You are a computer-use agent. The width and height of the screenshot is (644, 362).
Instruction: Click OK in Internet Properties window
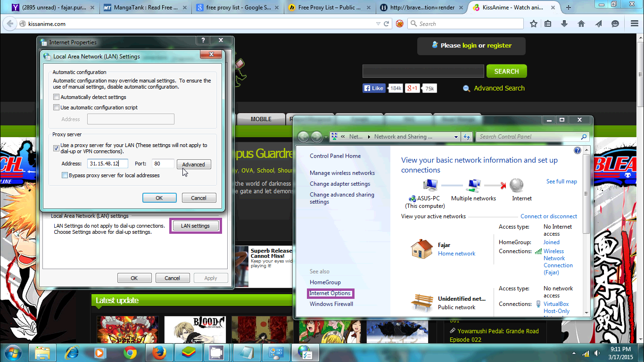(134, 278)
